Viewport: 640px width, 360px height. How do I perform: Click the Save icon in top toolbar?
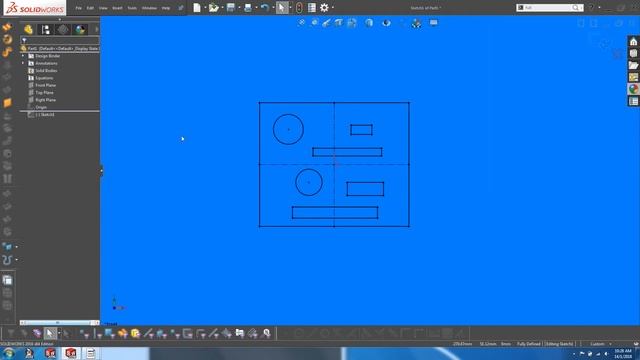[x=231, y=7]
